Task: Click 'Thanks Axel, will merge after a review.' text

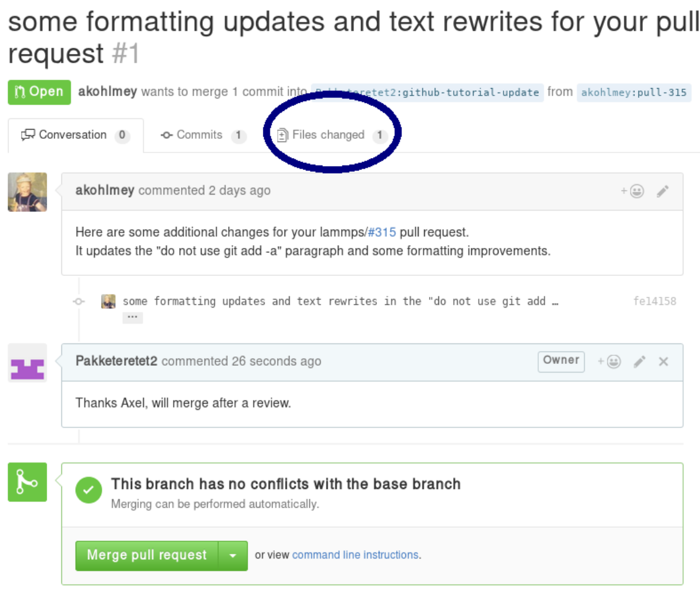Action: [183, 403]
